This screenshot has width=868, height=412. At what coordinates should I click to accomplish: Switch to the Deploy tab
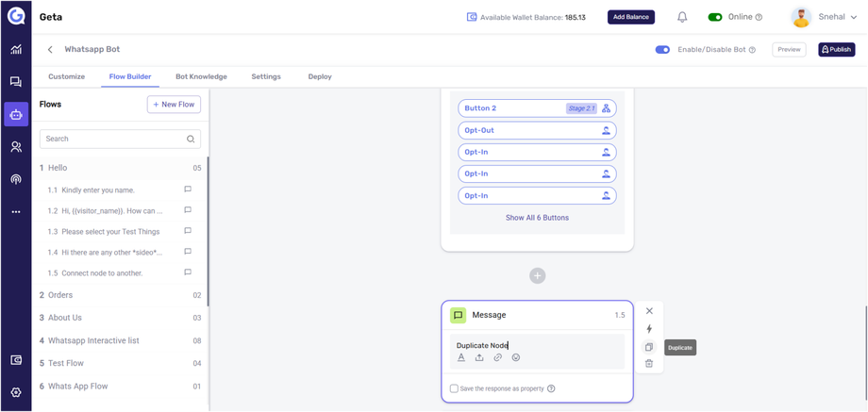[x=320, y=76]
